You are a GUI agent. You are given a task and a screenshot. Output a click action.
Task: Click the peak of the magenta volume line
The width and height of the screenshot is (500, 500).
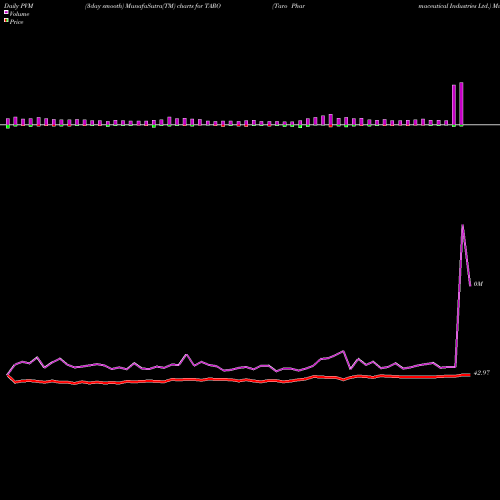[x=463, y=225]
